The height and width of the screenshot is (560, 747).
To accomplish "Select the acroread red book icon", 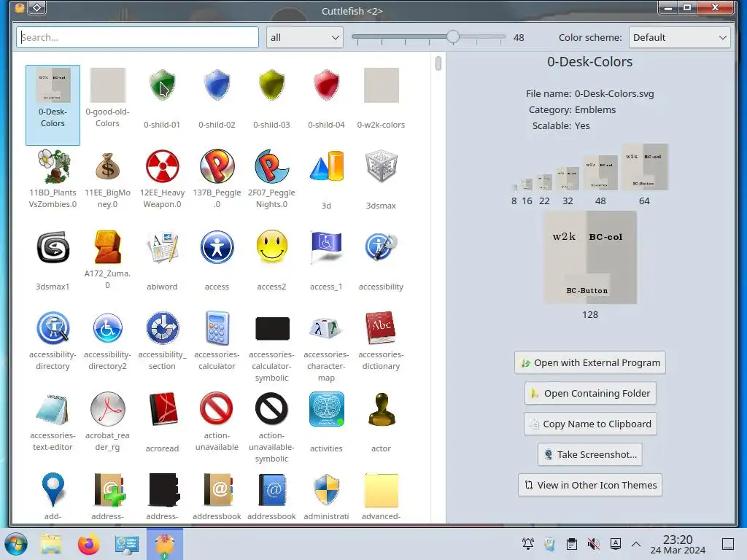I will [x=163, y=409].
